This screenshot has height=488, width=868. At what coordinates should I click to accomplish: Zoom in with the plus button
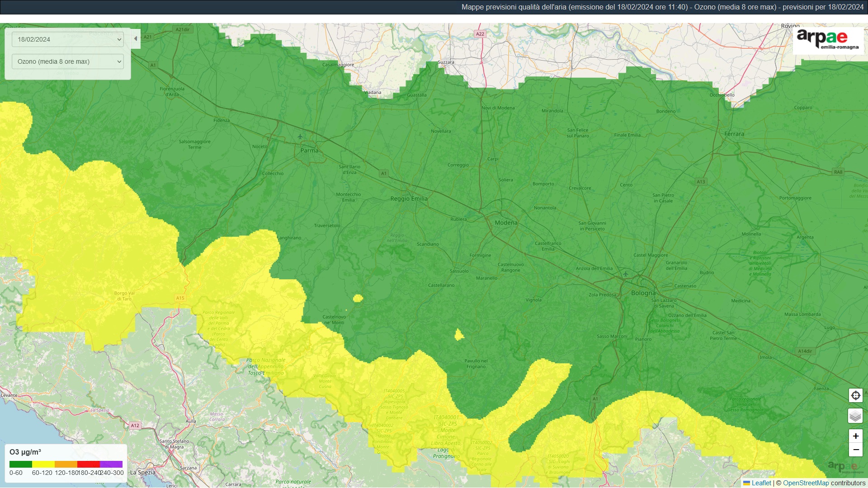click(855, 436)
